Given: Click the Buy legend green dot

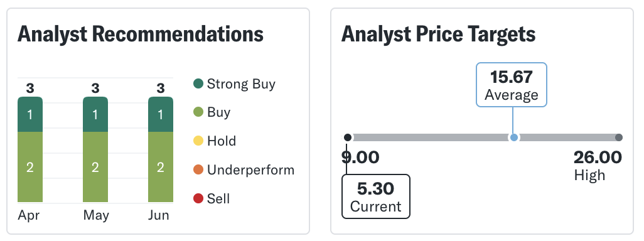Looking at the screenshot, I should (198, 112).
